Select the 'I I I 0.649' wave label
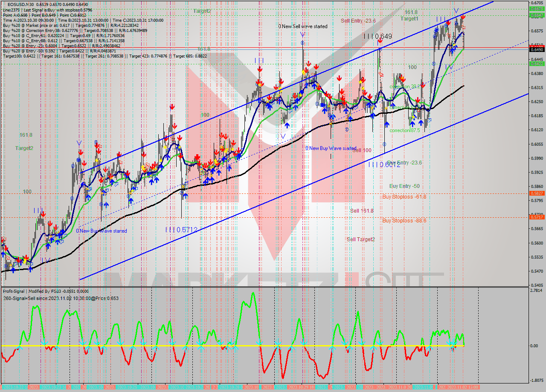The image size is (546, 392). pos(378,37)
